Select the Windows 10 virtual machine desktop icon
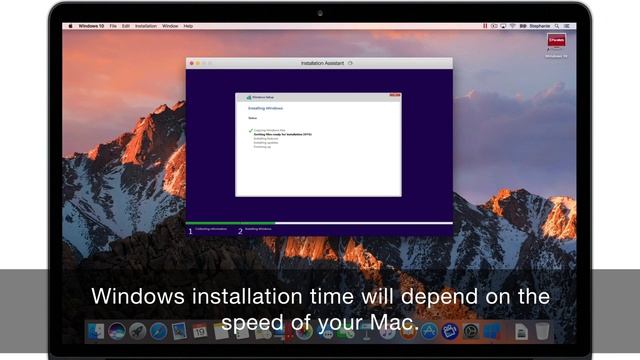This screenshot has width=640, height=360. 556,44
